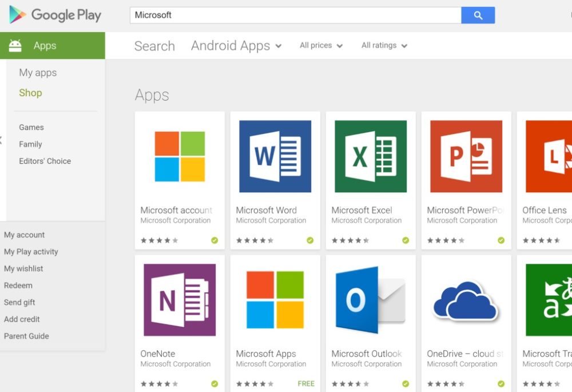Expand the All prices filter
The image size is (572, 392).
[x=321, y=45]
